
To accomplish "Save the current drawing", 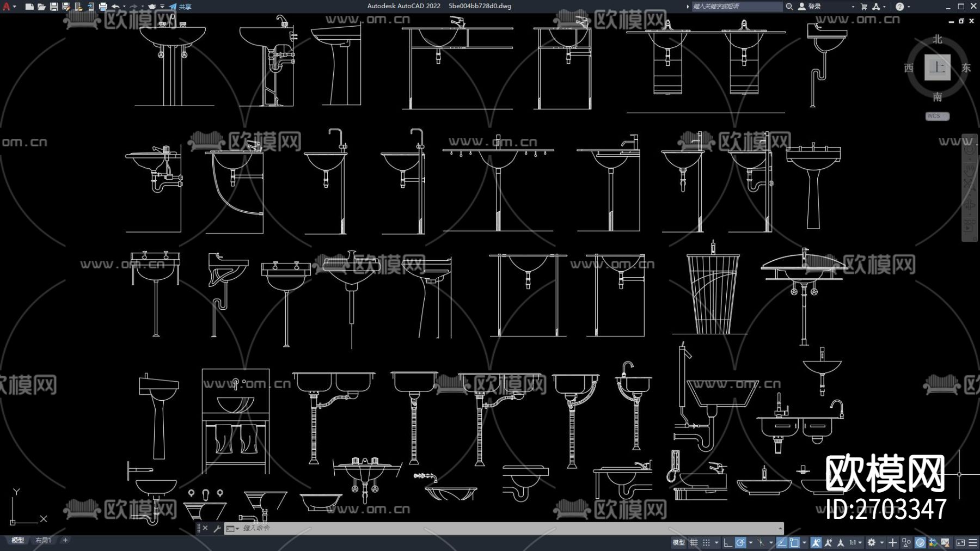I will point(54,7).
